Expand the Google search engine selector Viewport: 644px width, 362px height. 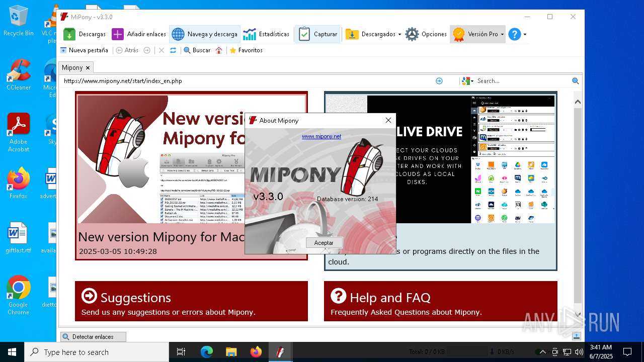[x=467, y=80]
